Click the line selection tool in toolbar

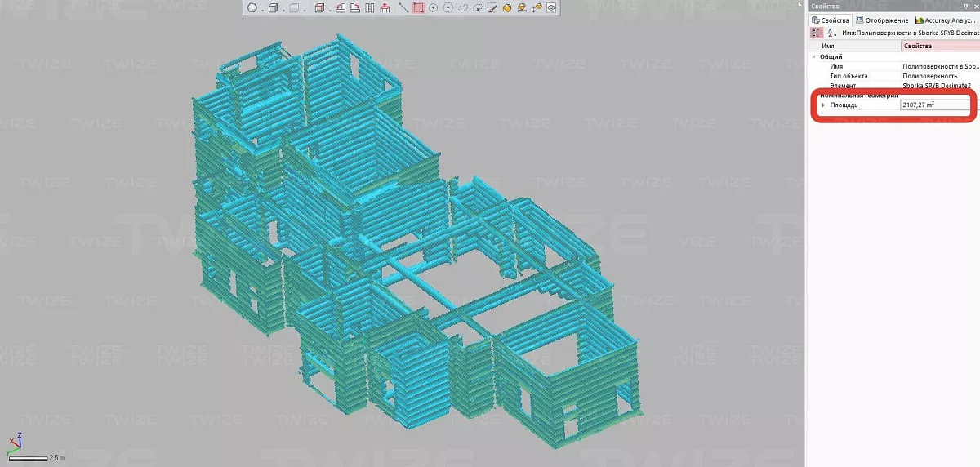pyautogui.click(x=403, y=8)
